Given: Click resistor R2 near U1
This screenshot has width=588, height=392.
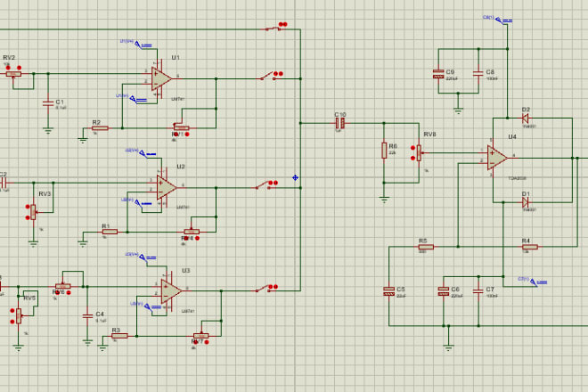Looking at the screenshot, I should tap(100, 128).
